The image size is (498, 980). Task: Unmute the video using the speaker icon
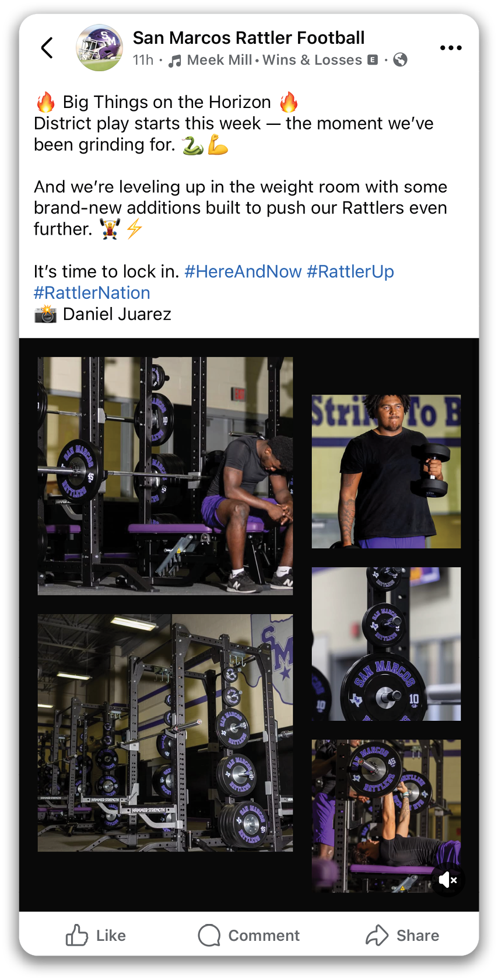(x=448, y=879)
